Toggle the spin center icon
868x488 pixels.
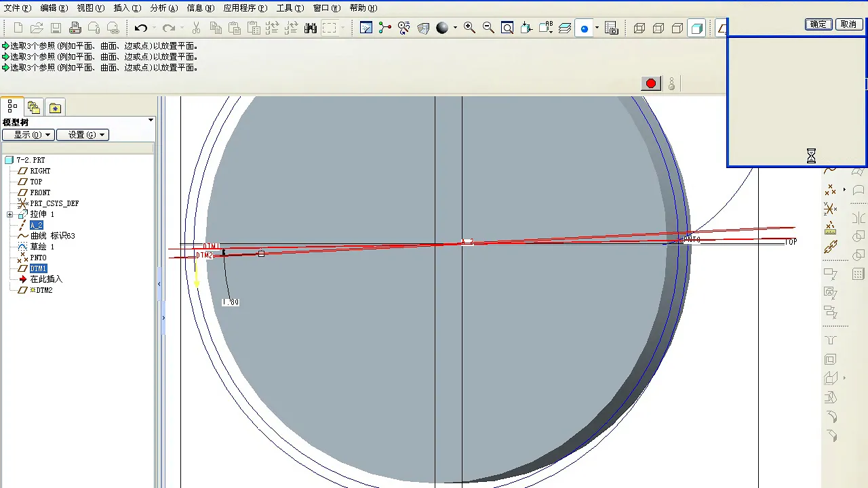[385, 28]
